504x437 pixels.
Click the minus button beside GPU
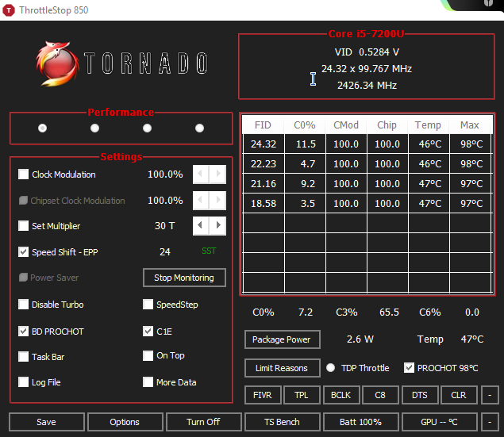tap(490, 422)
